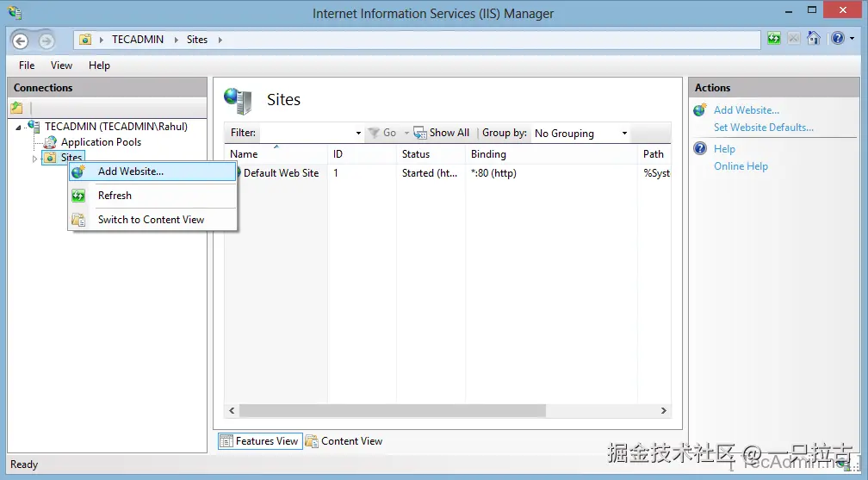
Task: Open the Filter text dropdown arrow
Action: click(x=358, y=133)
